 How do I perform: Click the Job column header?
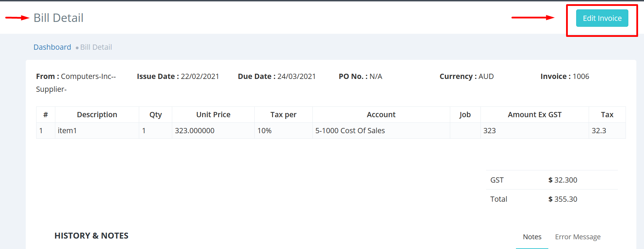(465, 115)
